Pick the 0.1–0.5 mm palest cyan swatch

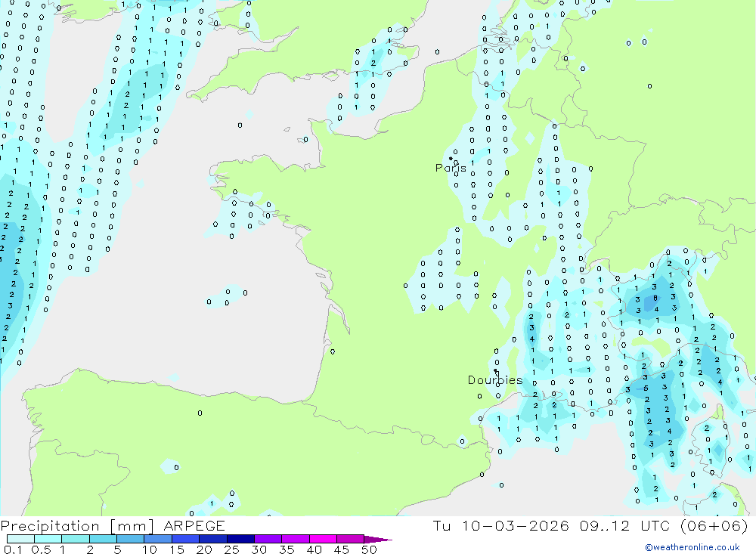point(20,539)
